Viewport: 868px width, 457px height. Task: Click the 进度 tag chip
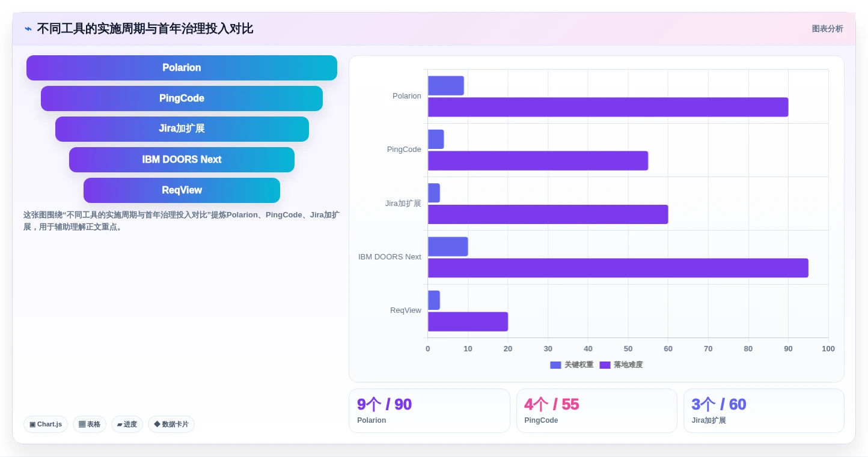pos(127,425)
